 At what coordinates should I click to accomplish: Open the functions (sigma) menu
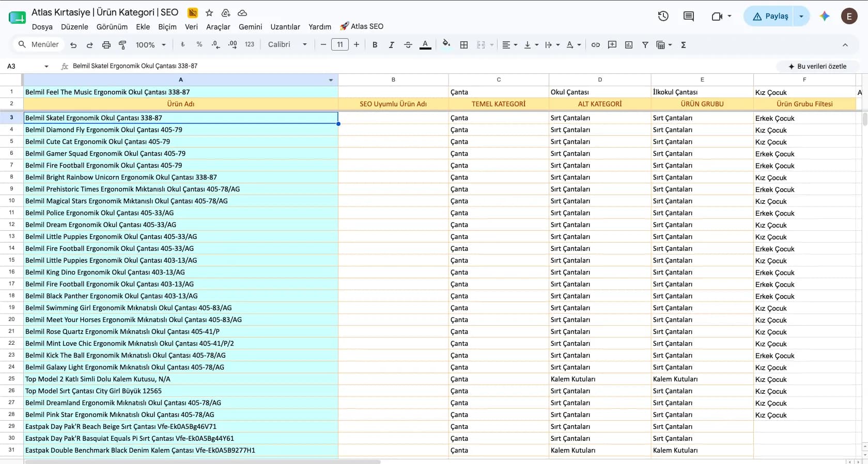684,45
